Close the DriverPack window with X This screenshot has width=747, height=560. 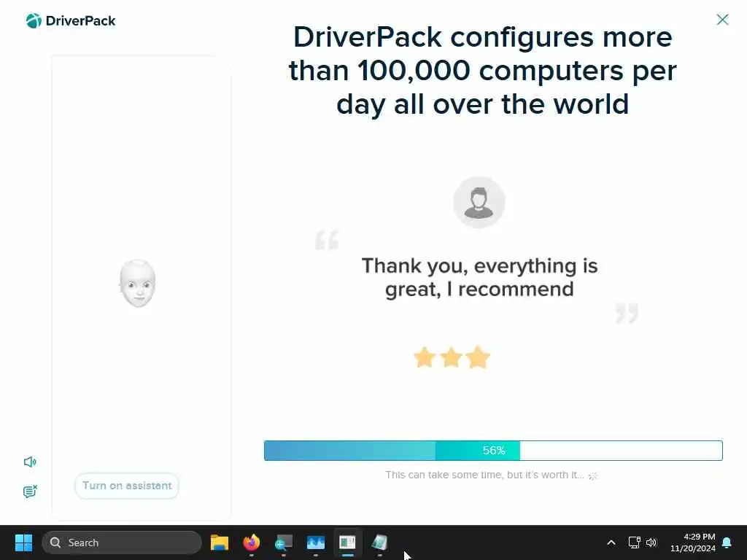(x=722, y=20)
